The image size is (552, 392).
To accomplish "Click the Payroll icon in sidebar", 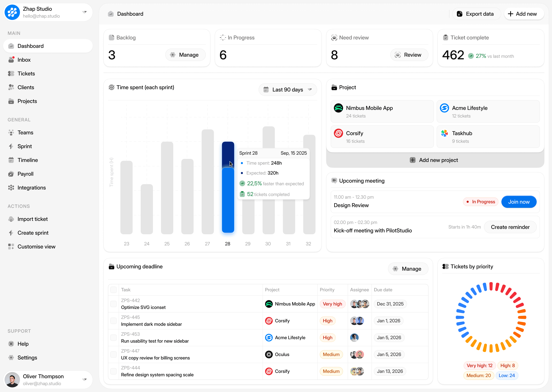I will 11,174.
